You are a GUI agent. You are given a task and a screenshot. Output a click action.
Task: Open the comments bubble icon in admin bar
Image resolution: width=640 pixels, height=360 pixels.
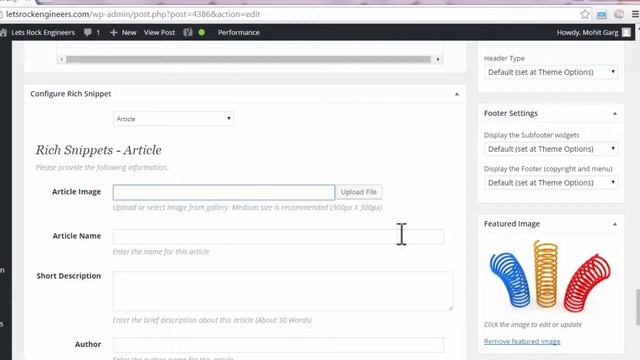tap(88, 32)
